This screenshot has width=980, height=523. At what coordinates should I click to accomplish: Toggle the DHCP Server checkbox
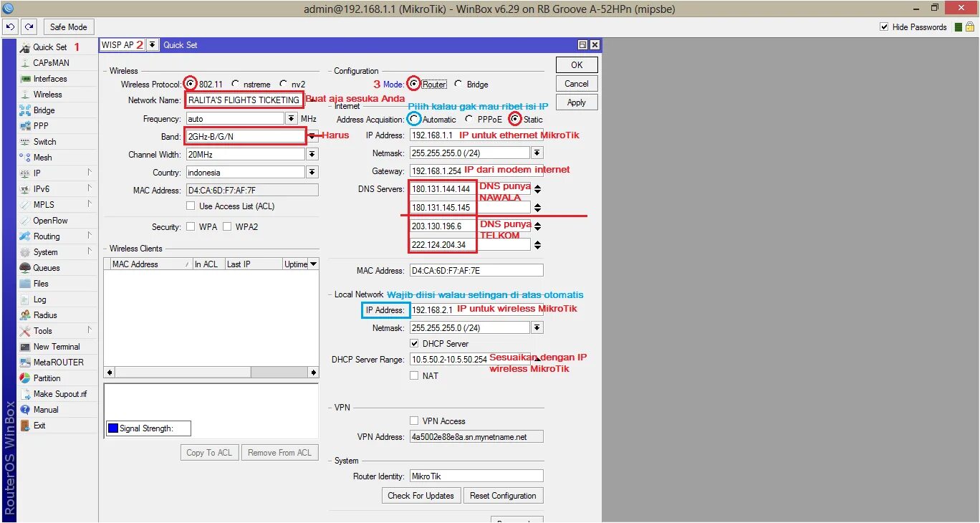414,344
